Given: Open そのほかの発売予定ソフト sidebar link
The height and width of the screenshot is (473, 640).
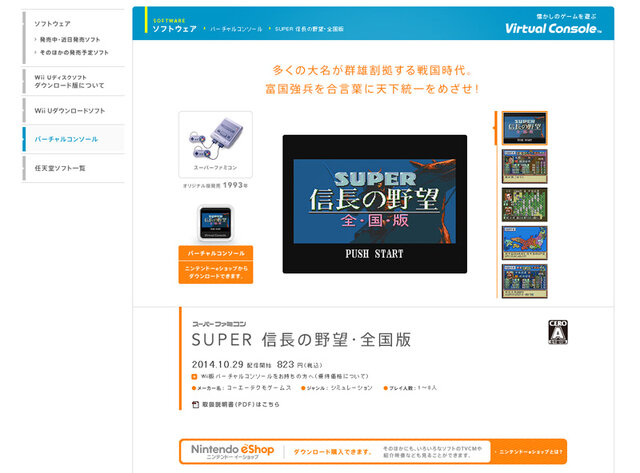Looking at the screenshot, I should pyautogui.click(x=74, y=53).
